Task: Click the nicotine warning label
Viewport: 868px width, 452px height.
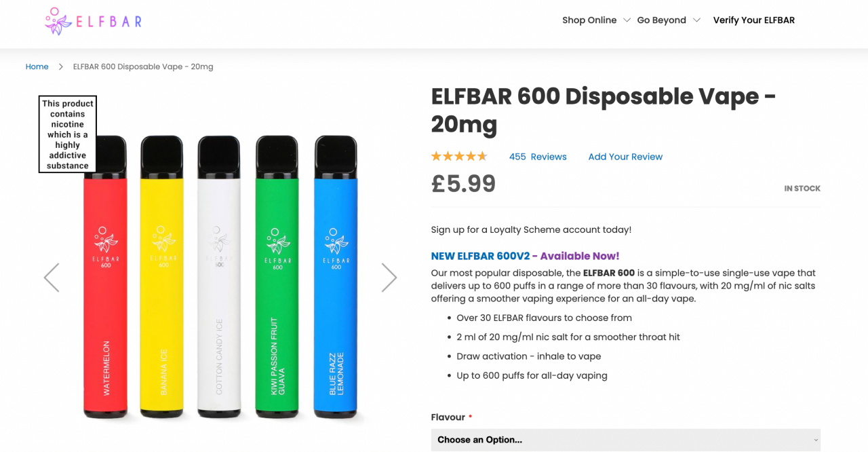Action: point(68,134)
